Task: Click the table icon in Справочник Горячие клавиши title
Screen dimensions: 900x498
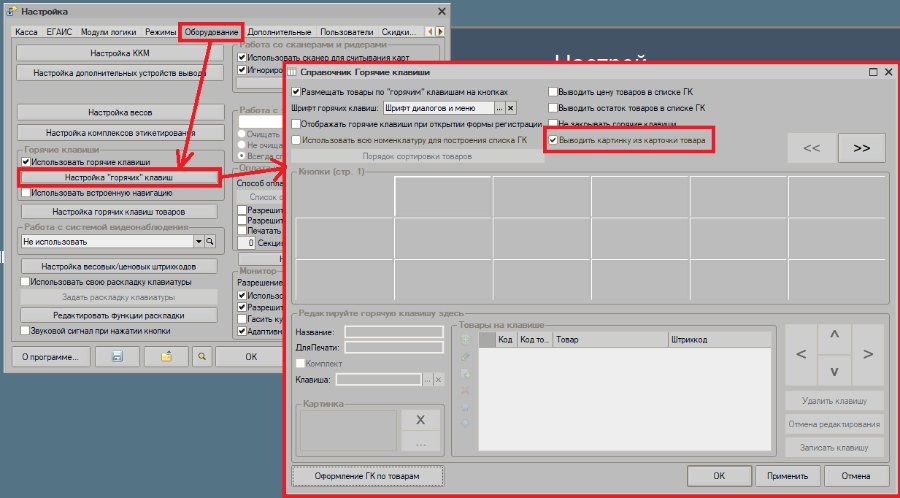Action: click(292, 72)
